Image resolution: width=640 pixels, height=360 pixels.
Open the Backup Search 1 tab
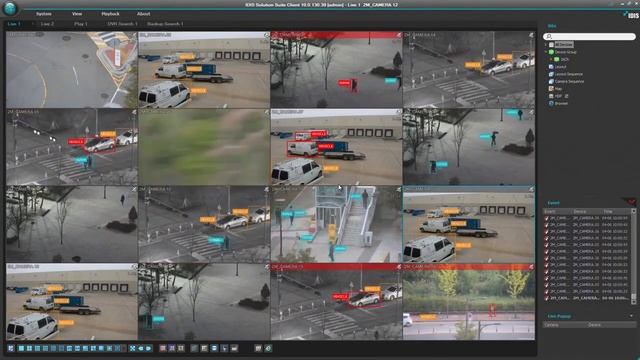[165, 24]
